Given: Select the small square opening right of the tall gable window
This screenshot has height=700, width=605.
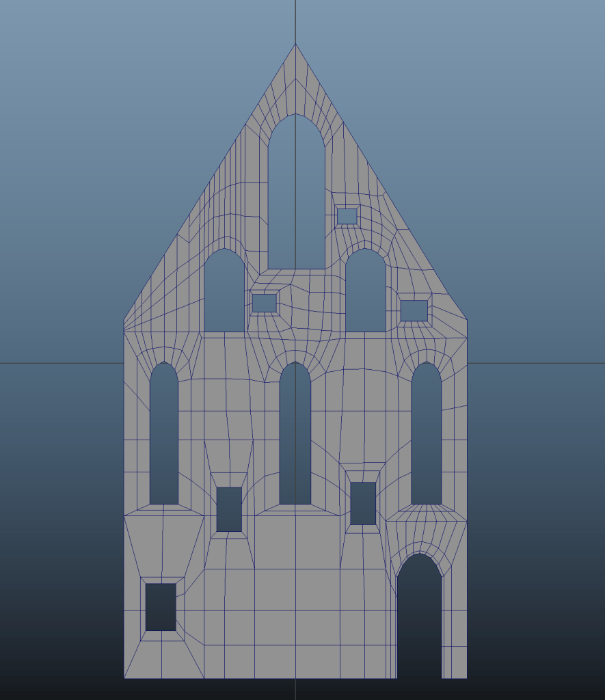Looking at the screenshot, I should [x=347, y=217].
